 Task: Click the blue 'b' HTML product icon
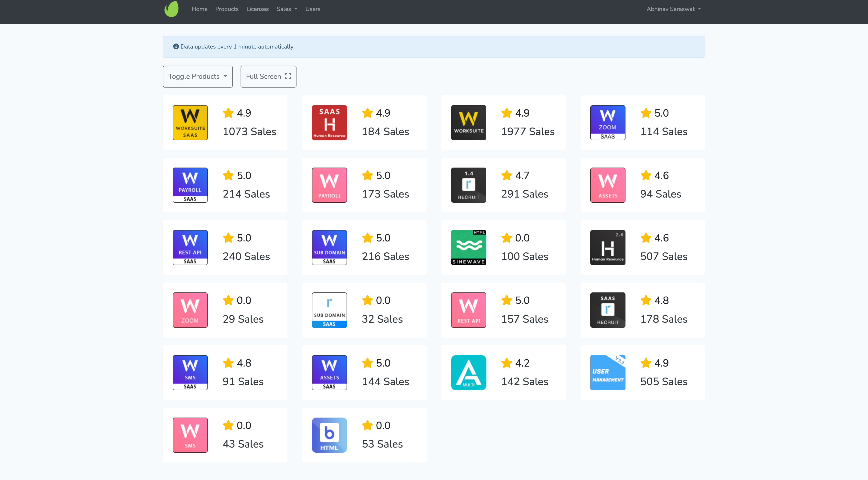(329, 435)
